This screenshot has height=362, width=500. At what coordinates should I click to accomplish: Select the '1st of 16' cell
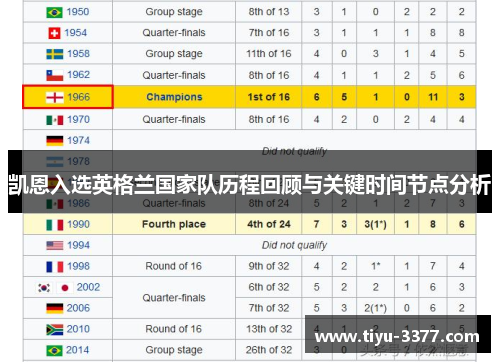pos(269,97)
